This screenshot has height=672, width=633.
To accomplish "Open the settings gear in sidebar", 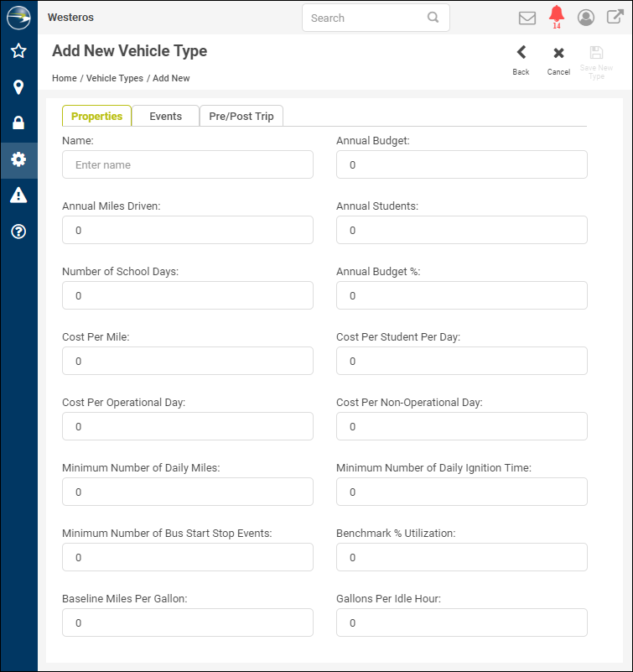I will pyautogui.click(x=18, y=159).
